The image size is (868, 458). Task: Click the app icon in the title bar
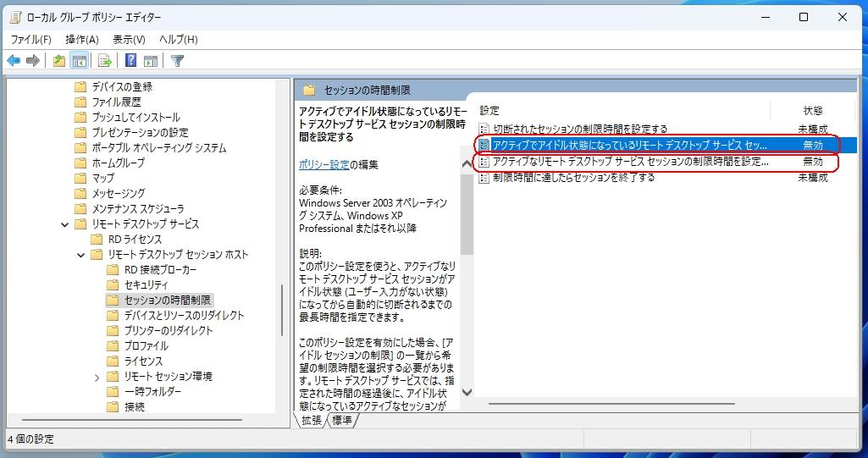click(x=15, y=17)
